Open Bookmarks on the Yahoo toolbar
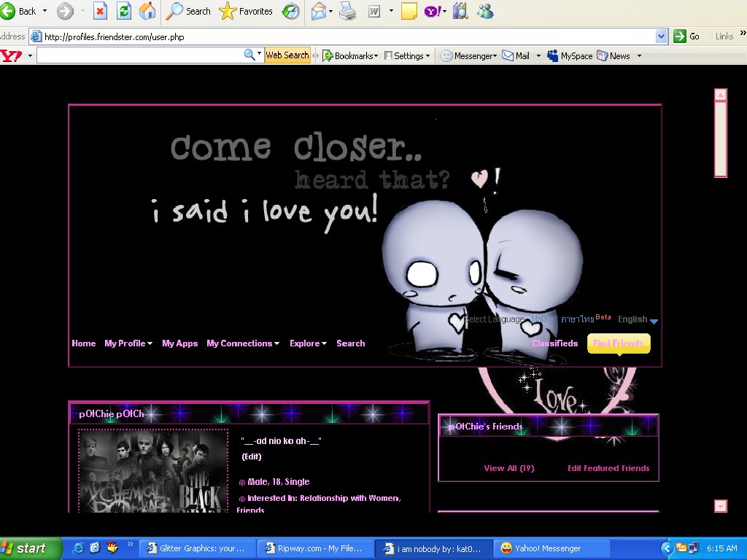The width and height of the screenshot is (747, 560). [350, 55]
